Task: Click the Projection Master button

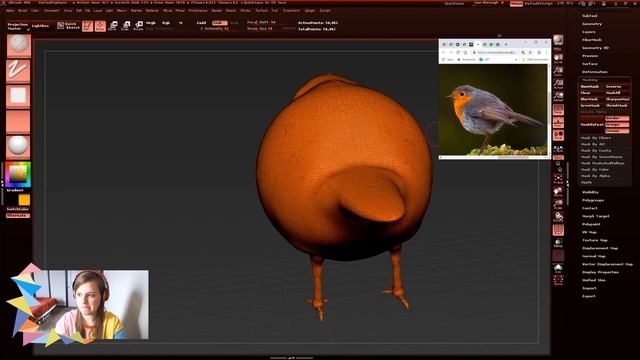Action: [x=18, y=26]
